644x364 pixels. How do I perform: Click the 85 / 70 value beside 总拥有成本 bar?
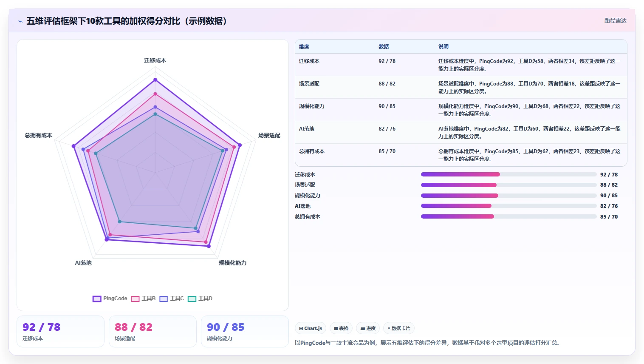tap(609, 217)
